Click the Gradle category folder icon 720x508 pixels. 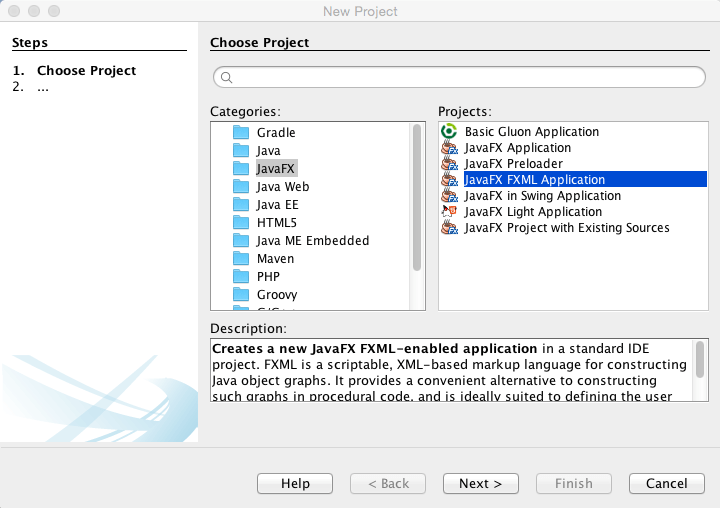(240, 133)
